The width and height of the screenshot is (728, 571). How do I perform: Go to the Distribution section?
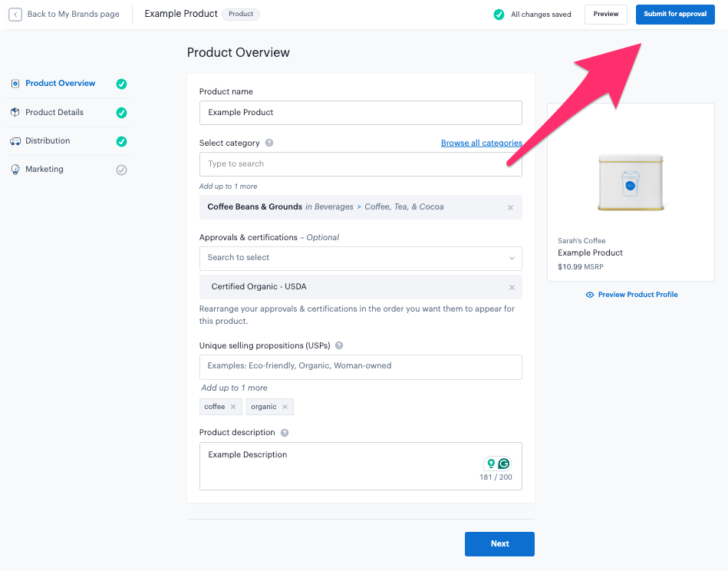click(48, 141)
